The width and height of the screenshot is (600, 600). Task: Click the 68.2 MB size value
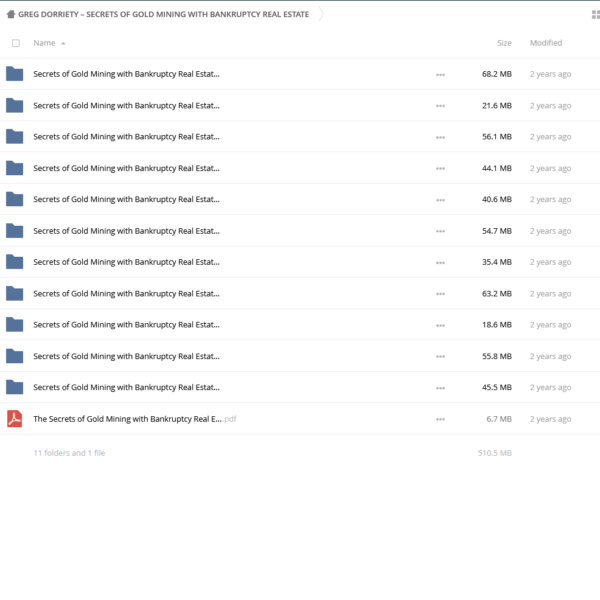(497, 74)
